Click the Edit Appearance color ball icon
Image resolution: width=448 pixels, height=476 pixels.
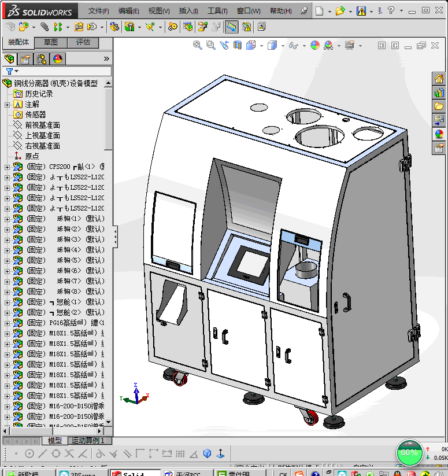pyautogui.click(x=314, y=45)
